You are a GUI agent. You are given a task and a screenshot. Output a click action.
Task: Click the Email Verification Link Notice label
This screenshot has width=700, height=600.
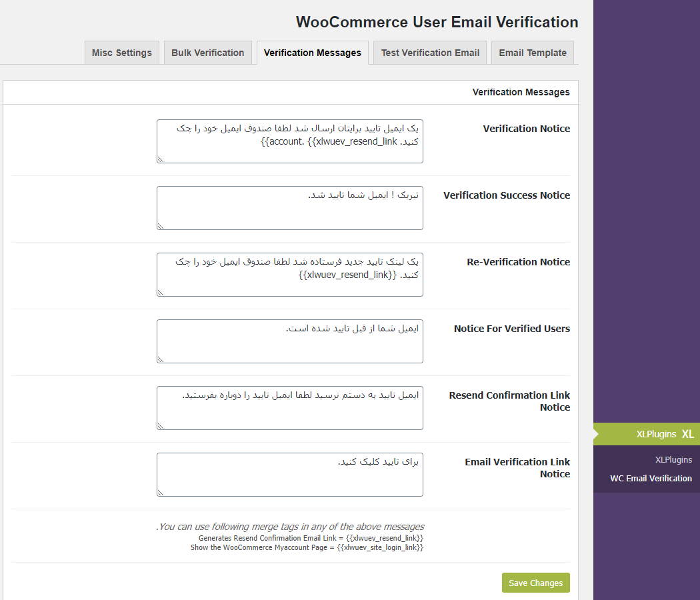pyautogui.click(x=517, y=468)
